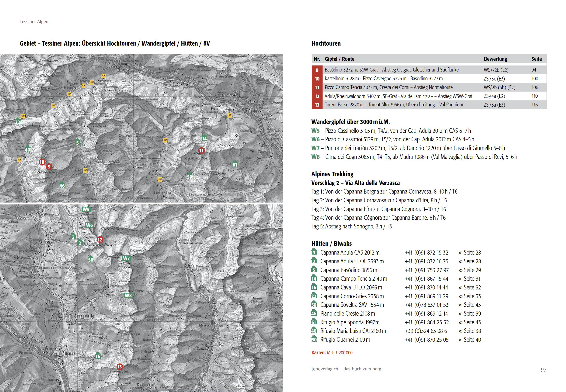The height and width of the screenshot is (392, 566).
Task: Click red number 13 box in Hochtouren table
Action: [x=317, y=105]
